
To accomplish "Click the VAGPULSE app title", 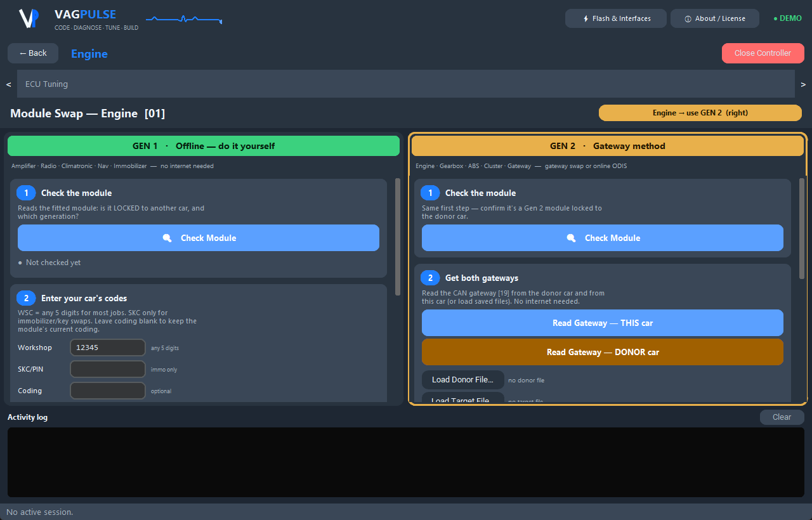I will point(86,15).
